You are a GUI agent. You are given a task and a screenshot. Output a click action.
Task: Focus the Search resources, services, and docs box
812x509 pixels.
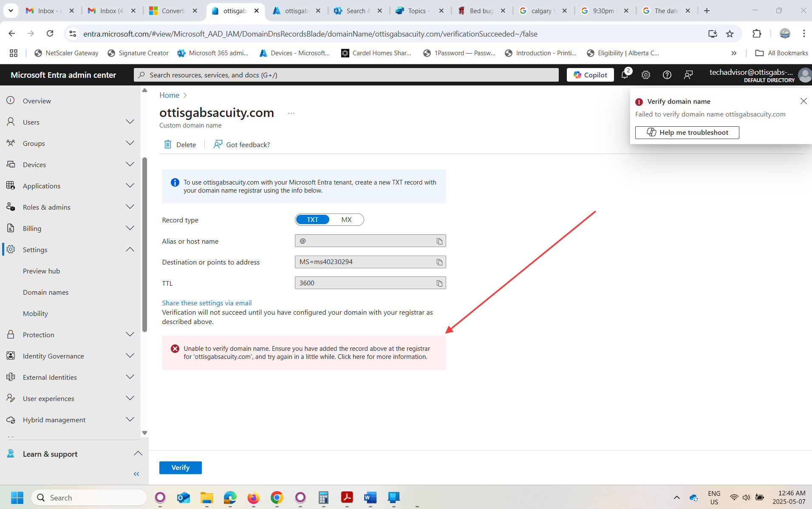click(346, 75)
